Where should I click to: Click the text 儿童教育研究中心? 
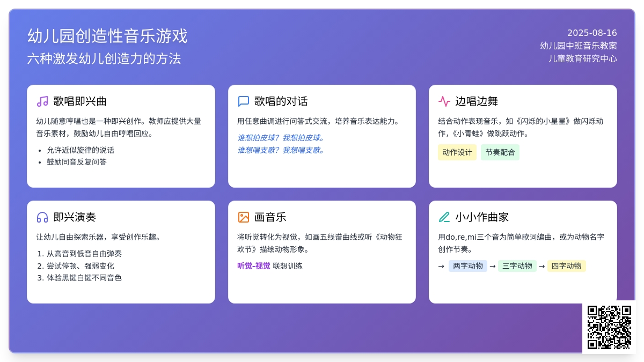583,58
